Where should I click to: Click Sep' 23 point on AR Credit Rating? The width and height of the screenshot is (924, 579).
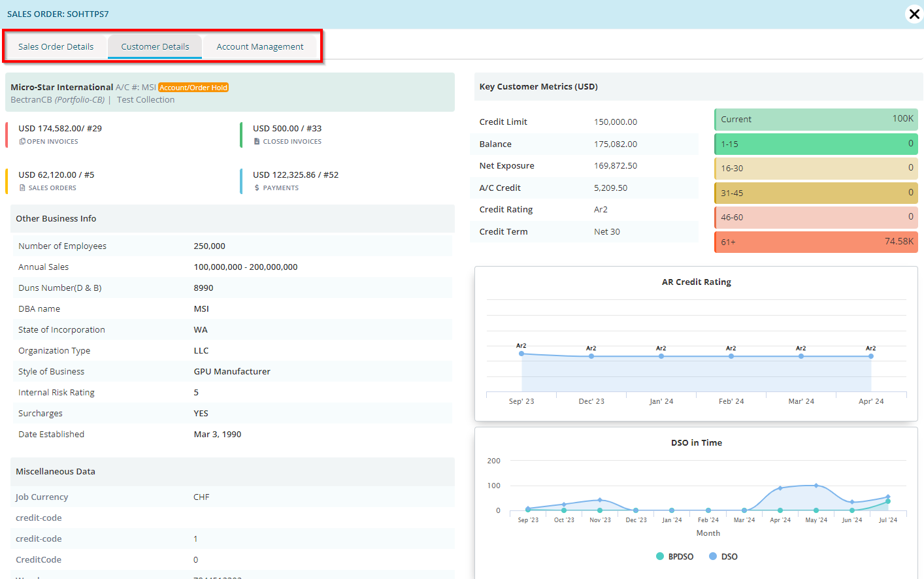tap(521, 354)
